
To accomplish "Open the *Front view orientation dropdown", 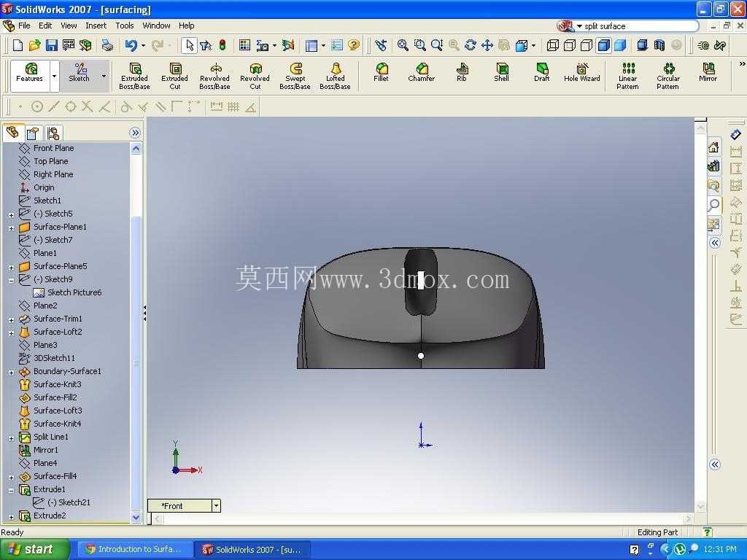I will pos(216,506).
